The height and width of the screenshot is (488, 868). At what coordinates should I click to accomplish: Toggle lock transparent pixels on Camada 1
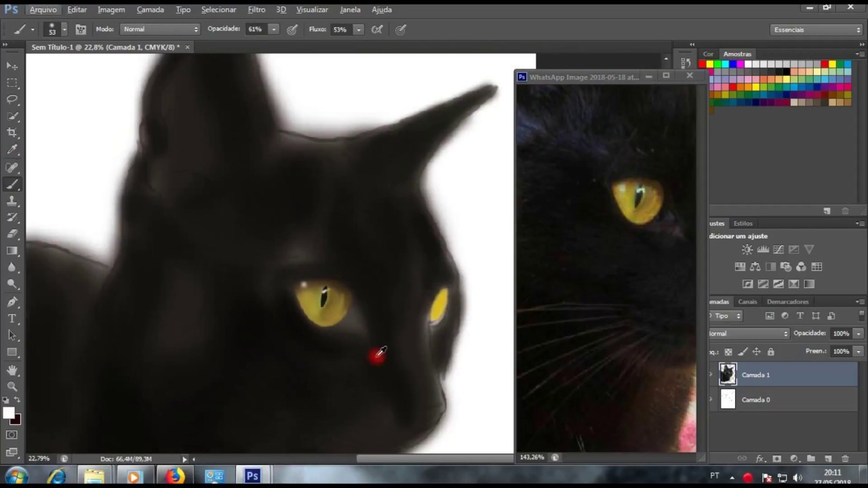click(x=728, y=352)
